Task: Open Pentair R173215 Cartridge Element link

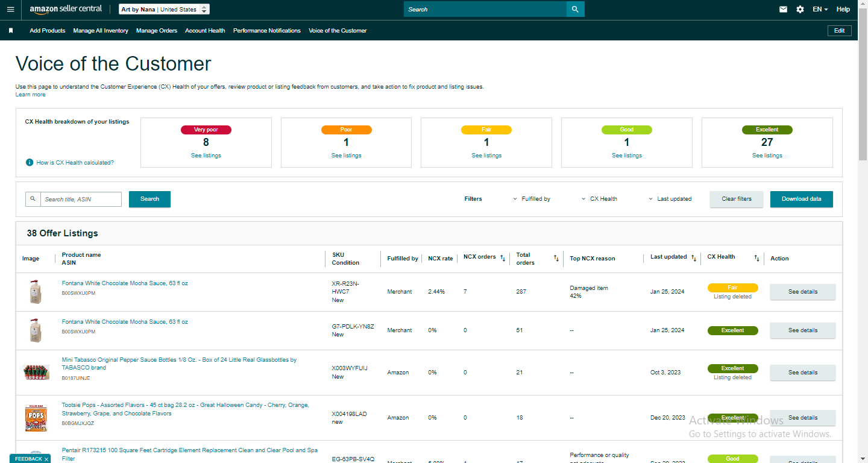Action: pos(190,454)
